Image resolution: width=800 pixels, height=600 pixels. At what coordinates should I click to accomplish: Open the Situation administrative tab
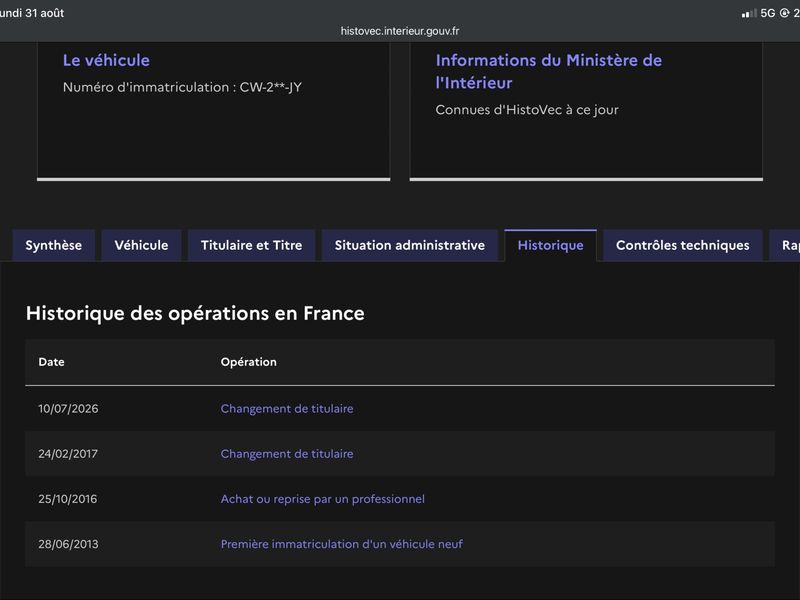(x=410, y=245)
